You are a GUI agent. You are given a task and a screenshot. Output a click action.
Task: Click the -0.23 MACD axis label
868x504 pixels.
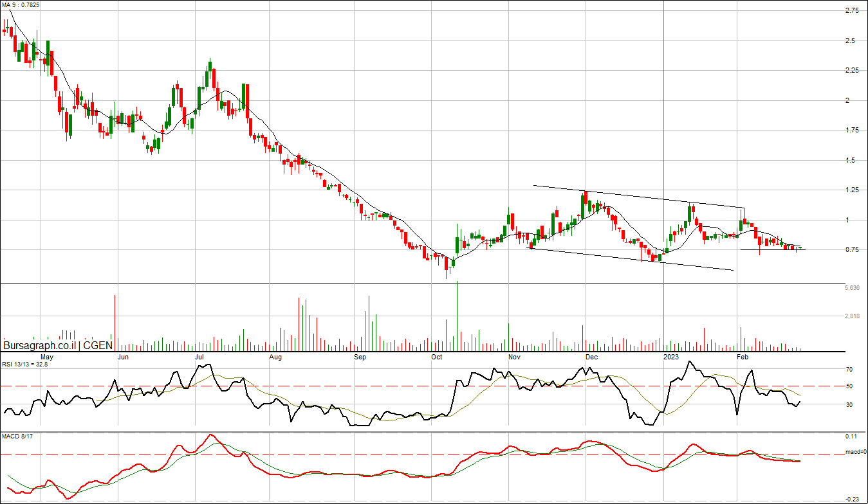(x=853, y=499)
